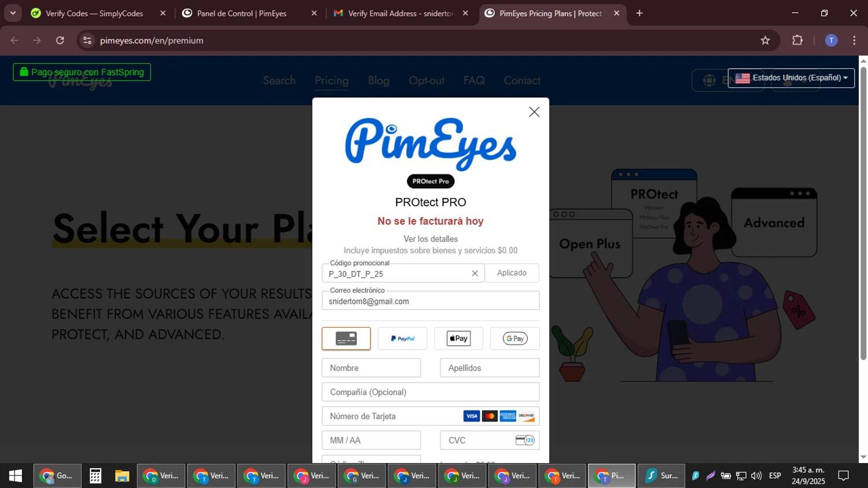Screen dimensions: 868x488
Task: Open the Windows Start menu
Action: click(16, 476)
